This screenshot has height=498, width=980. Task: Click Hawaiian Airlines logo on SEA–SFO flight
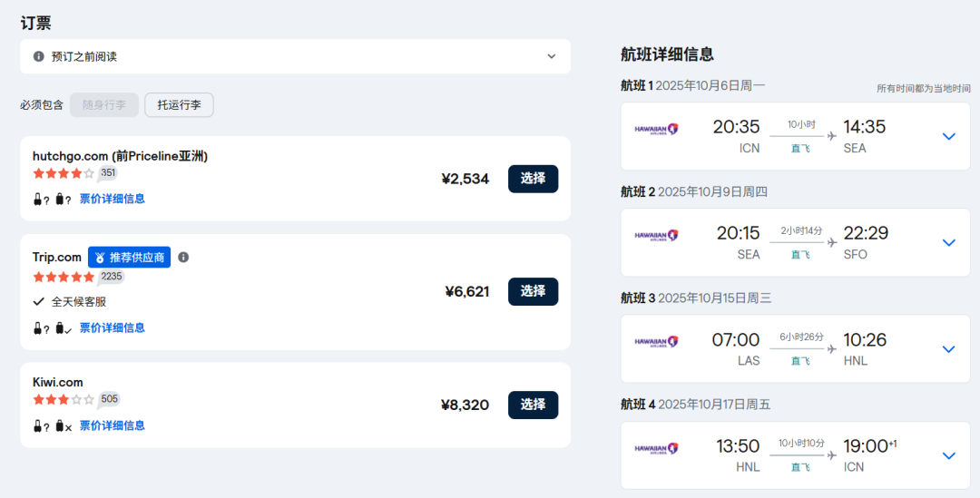tap(656, 236)
